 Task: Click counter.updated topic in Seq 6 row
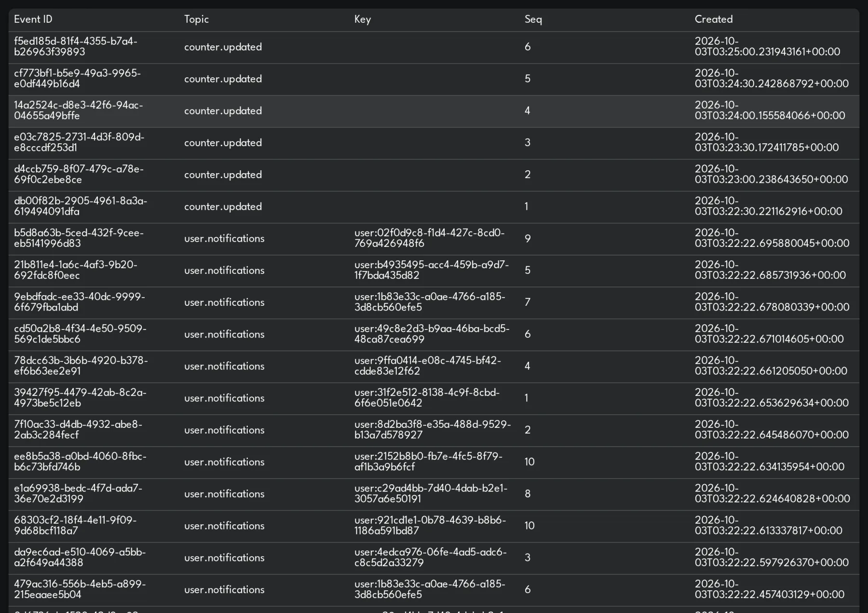coord(223,47)
